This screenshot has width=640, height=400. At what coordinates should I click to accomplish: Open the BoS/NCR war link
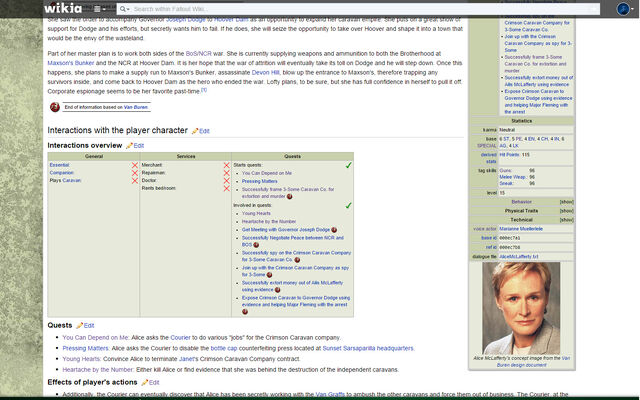click(198, 53)
